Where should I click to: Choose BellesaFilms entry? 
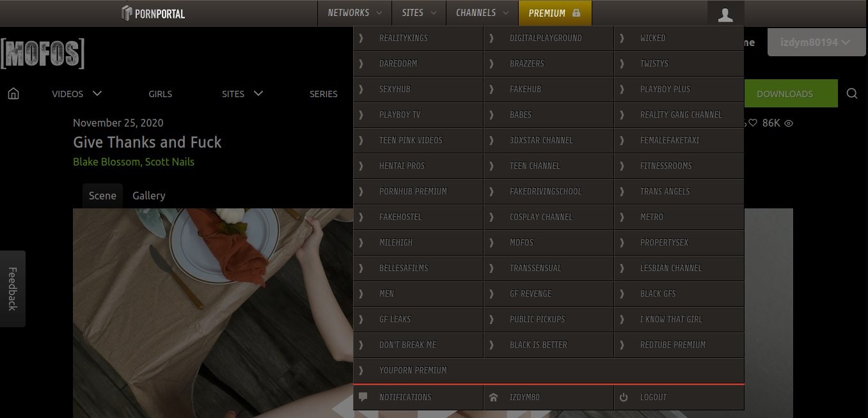(418, 268)
